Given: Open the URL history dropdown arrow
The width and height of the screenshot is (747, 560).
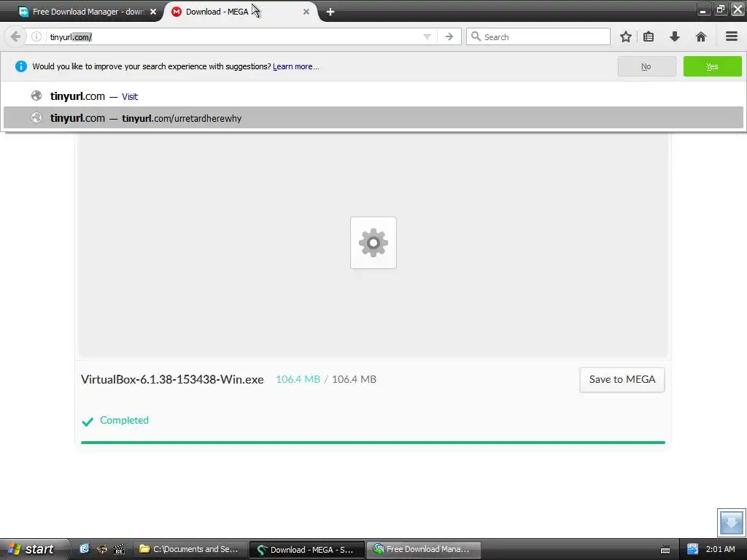Looking at the screenshot, I should (427, 36).
